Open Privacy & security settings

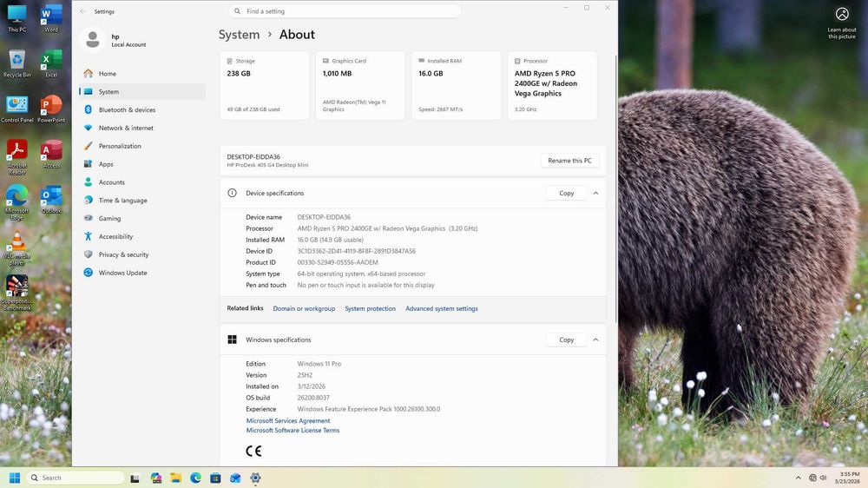142,254
